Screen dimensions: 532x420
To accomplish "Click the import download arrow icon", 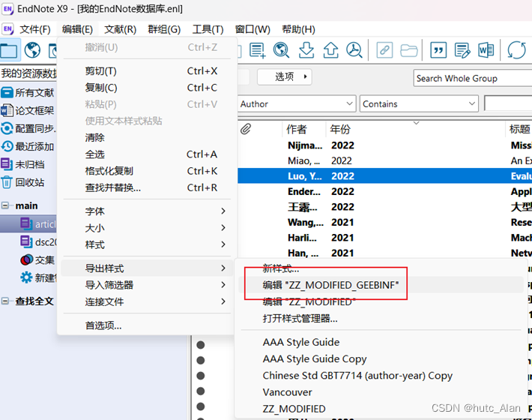I will 306,50.
